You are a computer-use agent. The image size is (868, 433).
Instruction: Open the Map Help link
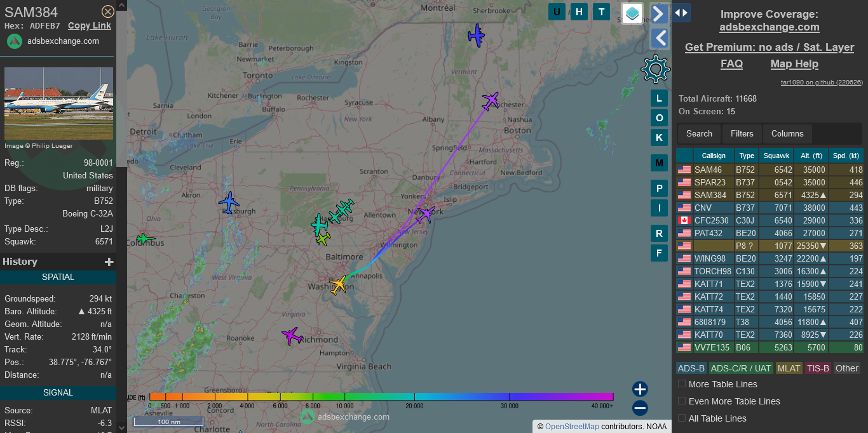pyautogui.click(x=794, y=63)
